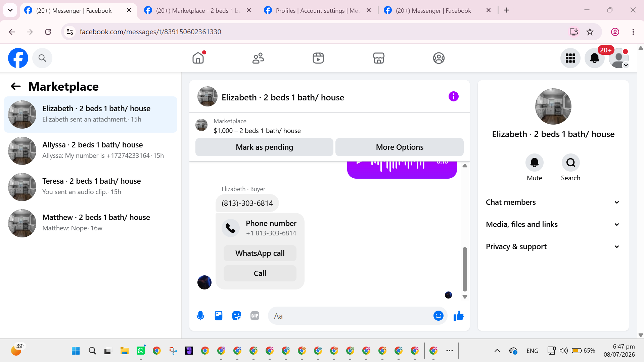Record a voice clip with microphone
Image resolution: width=644 pixels, height=362 pixels.
pos(200,316)
